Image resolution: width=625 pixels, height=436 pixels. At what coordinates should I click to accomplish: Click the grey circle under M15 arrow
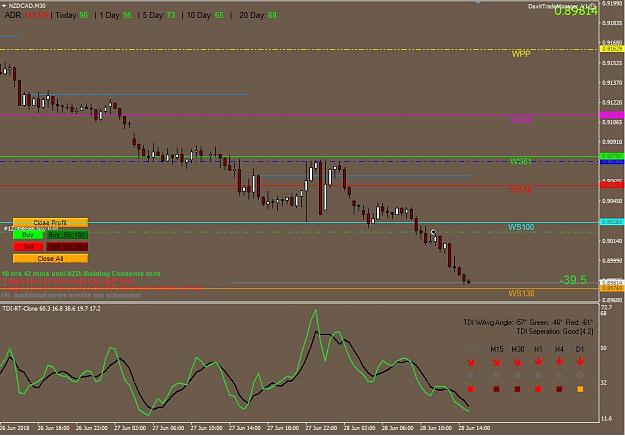pos(496,375)
